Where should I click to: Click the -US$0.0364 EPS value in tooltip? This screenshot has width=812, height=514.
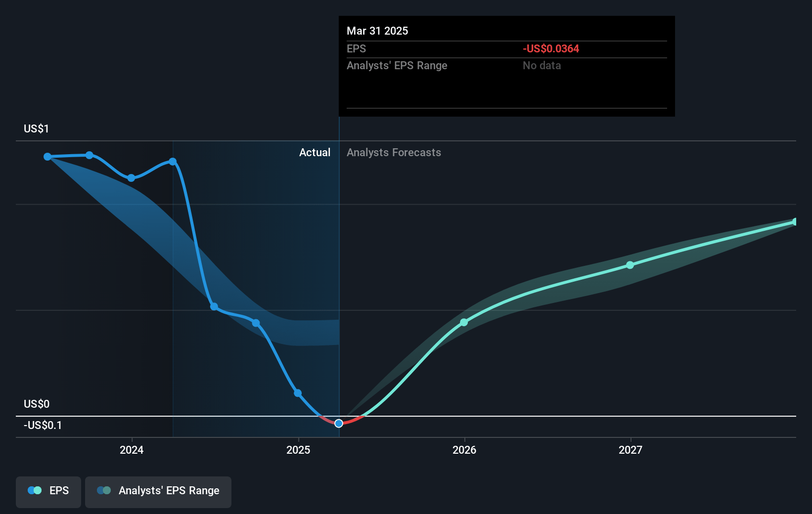(x=551, y=49)
